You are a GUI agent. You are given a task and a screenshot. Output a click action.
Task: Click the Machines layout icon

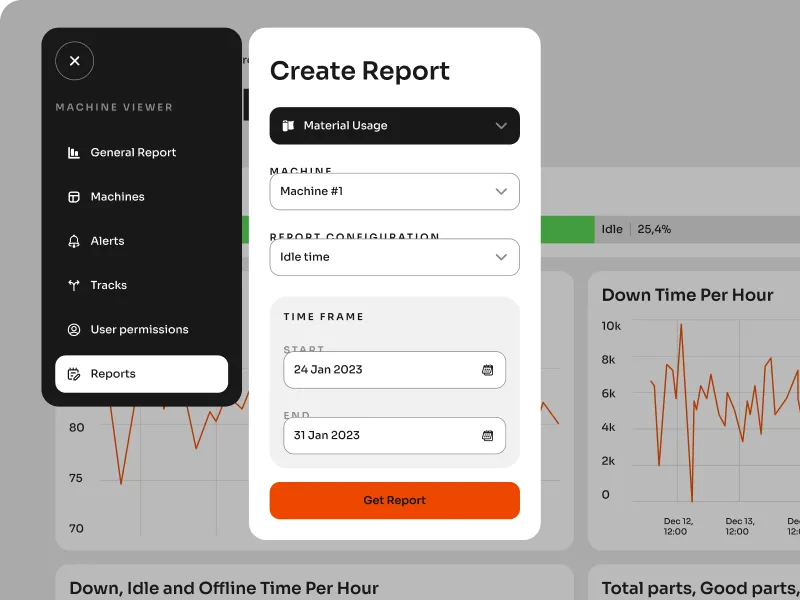tap(74, 197)
